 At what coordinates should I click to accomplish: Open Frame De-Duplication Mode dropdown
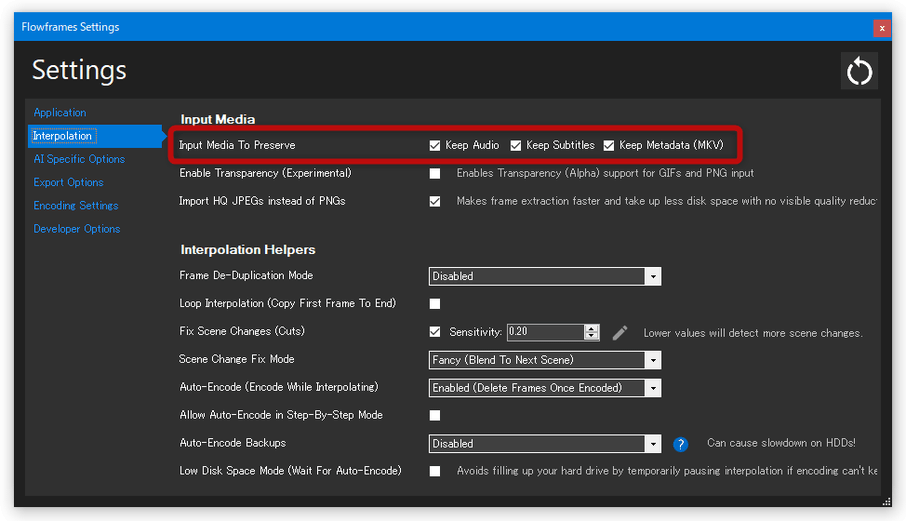[545, 276]
